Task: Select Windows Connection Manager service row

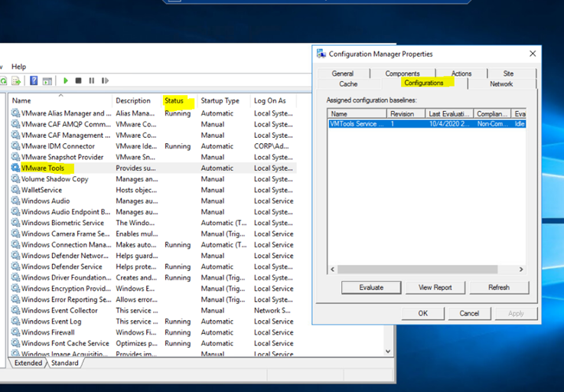Action: coord(153,244)
